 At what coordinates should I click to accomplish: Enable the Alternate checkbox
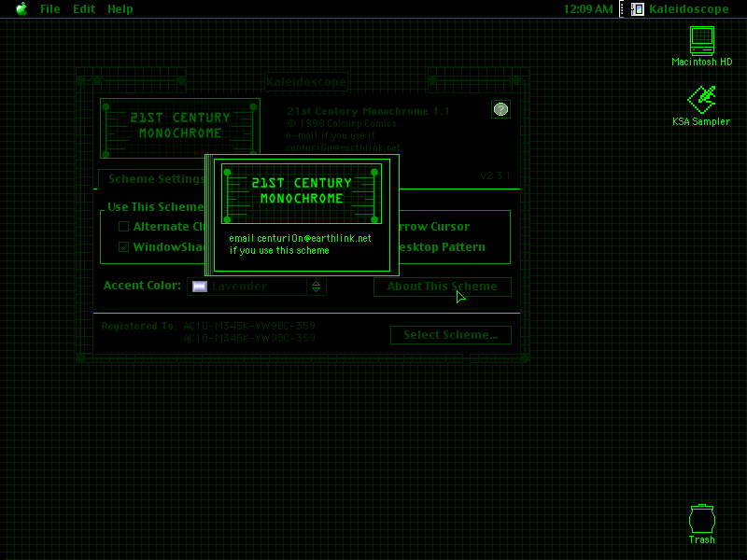click(124, 226)
